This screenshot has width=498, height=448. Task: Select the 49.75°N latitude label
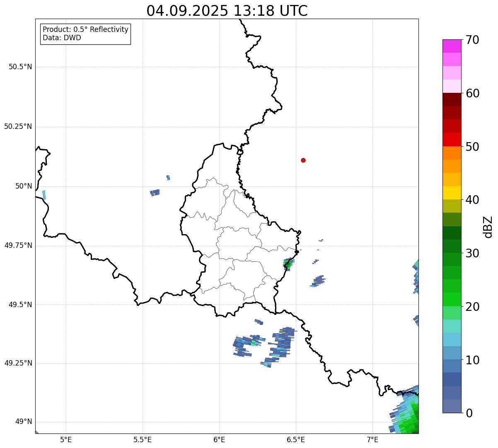[x=18, y=245]
